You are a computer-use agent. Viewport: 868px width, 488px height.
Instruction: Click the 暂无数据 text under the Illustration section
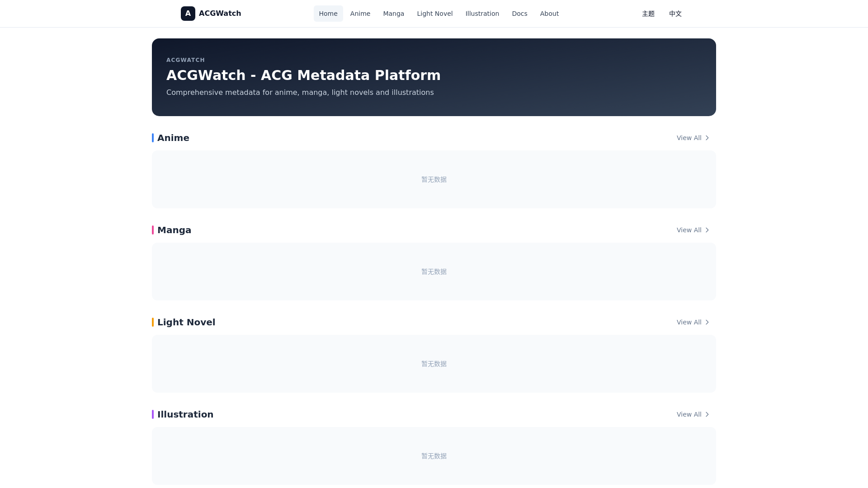[x=434, y=456]
